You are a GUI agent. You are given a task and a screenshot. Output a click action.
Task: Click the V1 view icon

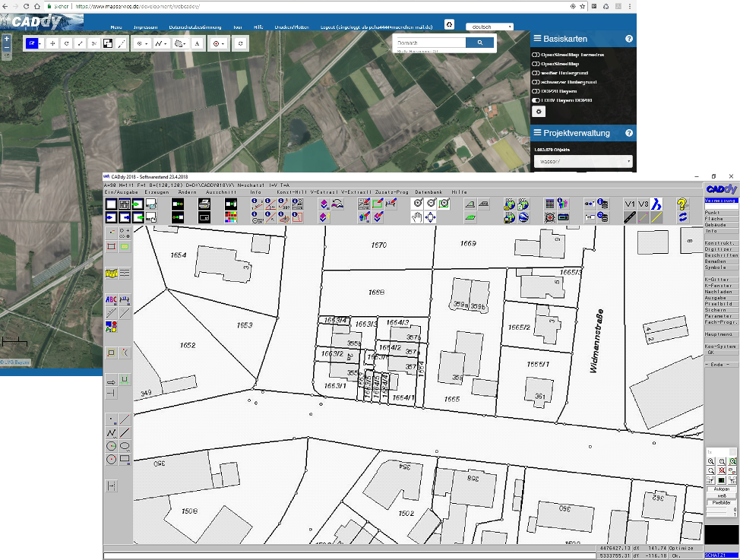(629, 204)
